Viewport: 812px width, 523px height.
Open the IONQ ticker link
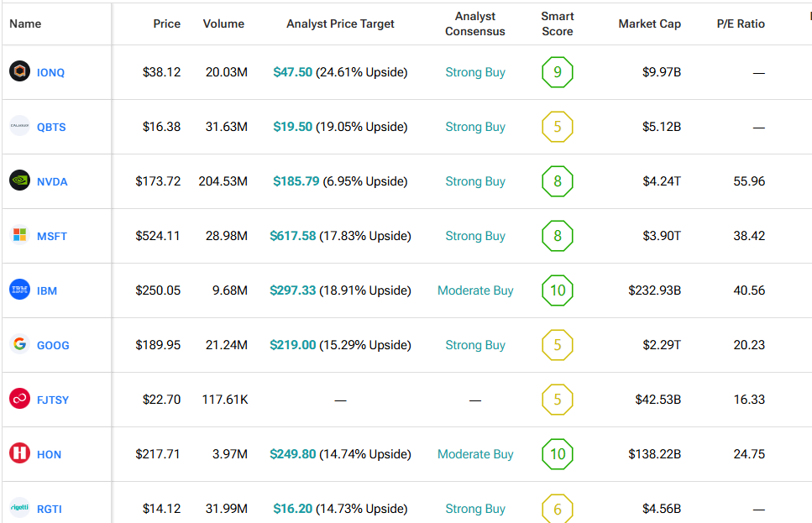click(x=50, y=73)
